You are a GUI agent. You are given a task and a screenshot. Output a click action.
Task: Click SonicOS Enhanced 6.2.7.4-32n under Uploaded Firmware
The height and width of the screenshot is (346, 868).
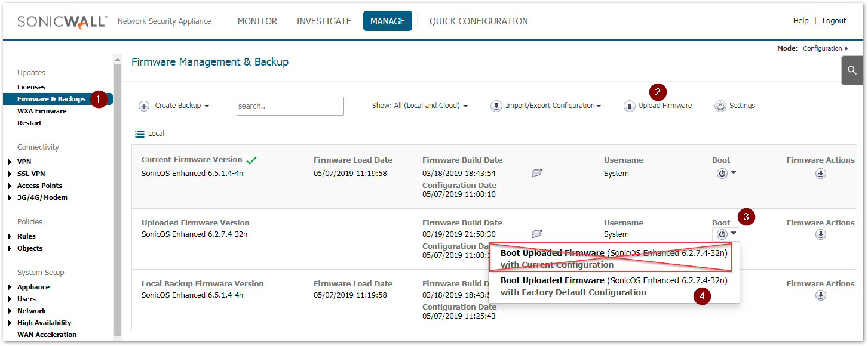coord(194,234)
